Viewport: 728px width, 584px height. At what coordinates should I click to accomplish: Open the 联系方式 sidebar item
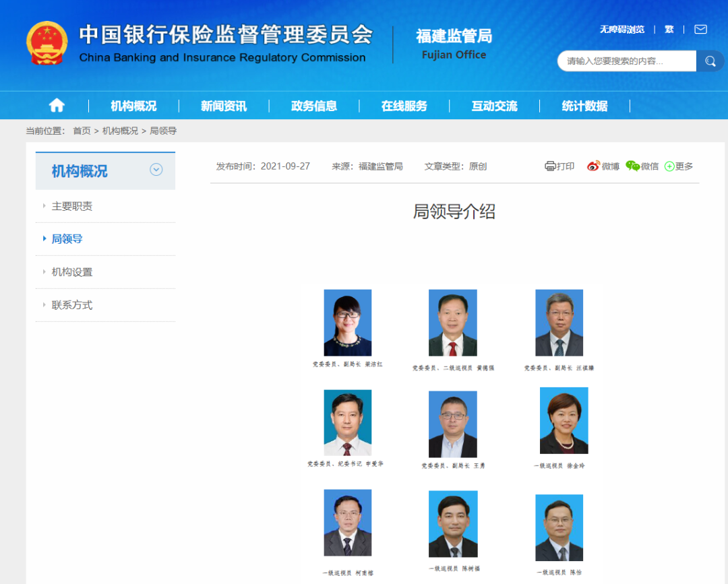point(72,305)
